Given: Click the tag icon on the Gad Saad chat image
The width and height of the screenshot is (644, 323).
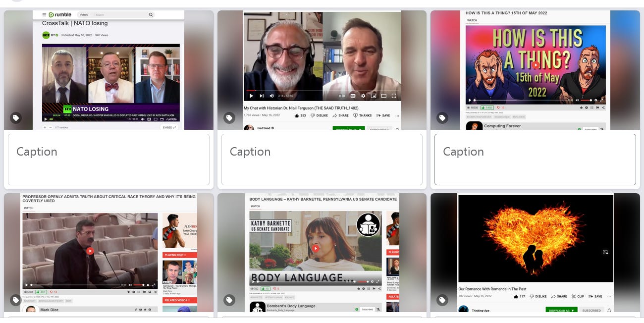Looking at the screenshot, I should coord(229,118).
